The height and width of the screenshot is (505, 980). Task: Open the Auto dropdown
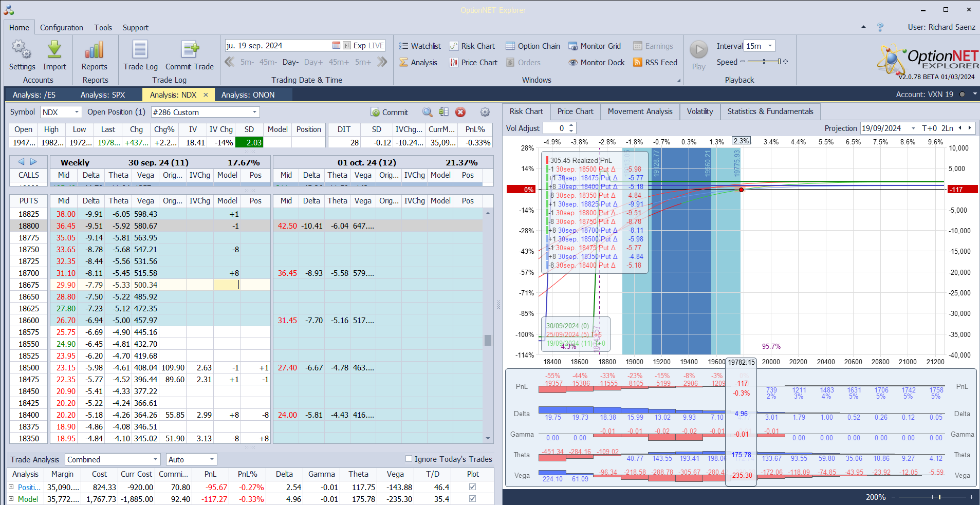point(212,459)
